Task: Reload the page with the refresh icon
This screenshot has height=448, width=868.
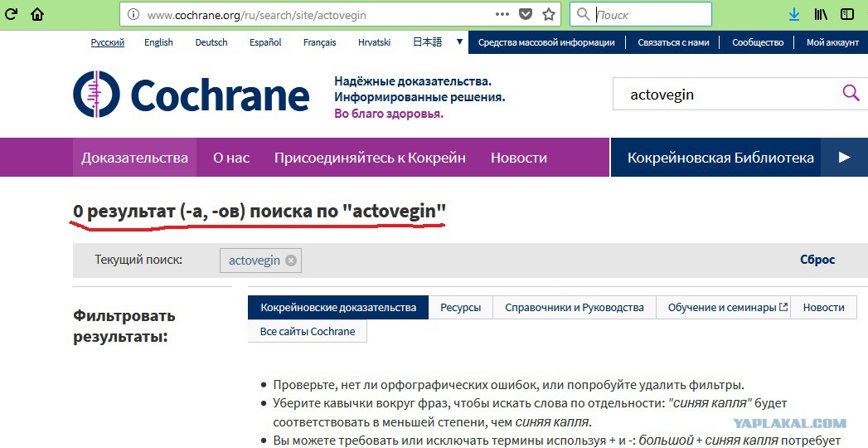Action: coord(11,14)
